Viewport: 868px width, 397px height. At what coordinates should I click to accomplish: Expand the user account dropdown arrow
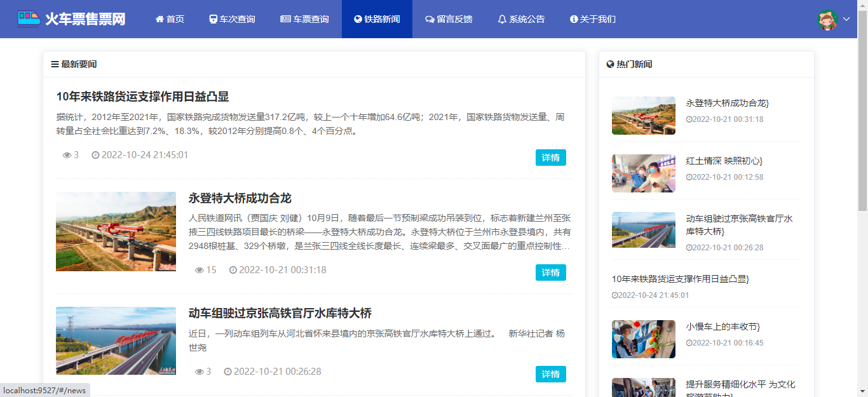pos(846,19)
